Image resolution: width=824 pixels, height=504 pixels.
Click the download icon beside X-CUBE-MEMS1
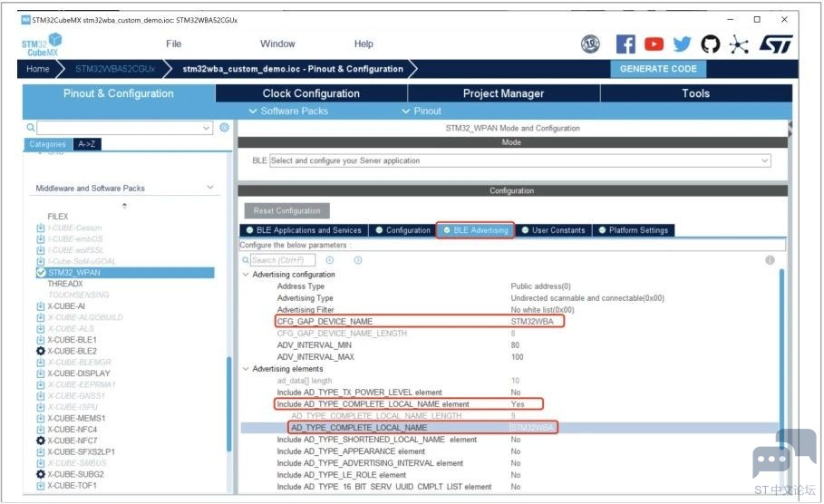(x=41, y=418)
